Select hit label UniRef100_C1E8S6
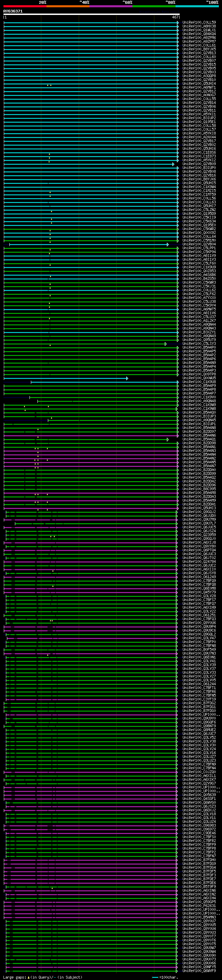The width and height of the screenshot is (222, 980). 199,153
